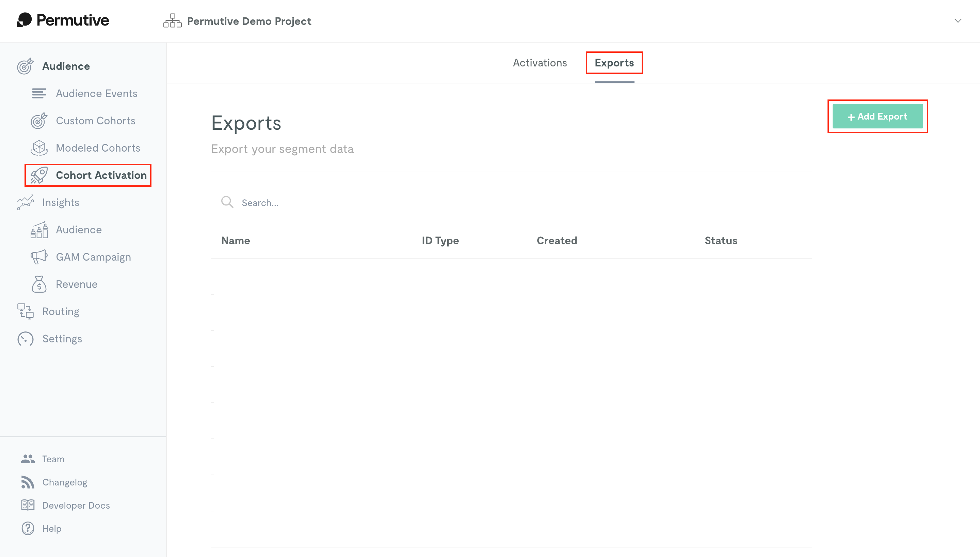Click the Add Export button
The image size is (980, 557).
coord(878,116)
